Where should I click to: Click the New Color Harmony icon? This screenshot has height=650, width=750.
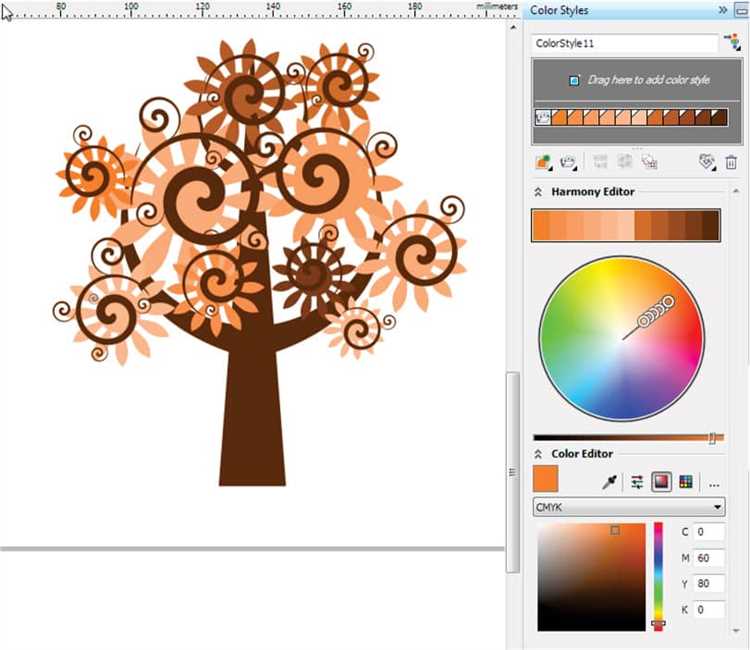tap(570, 161)
